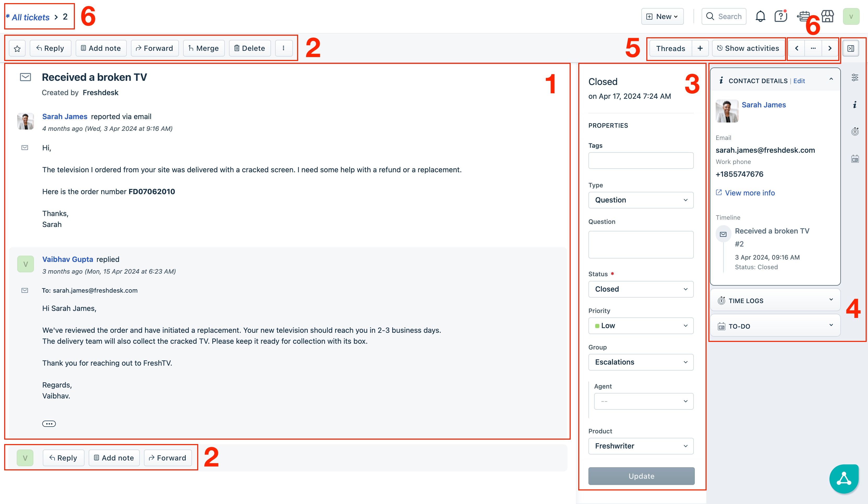The image size is (868, 504).
Task: Open the Type dropdown showing Question
Action: coord(641,200)
